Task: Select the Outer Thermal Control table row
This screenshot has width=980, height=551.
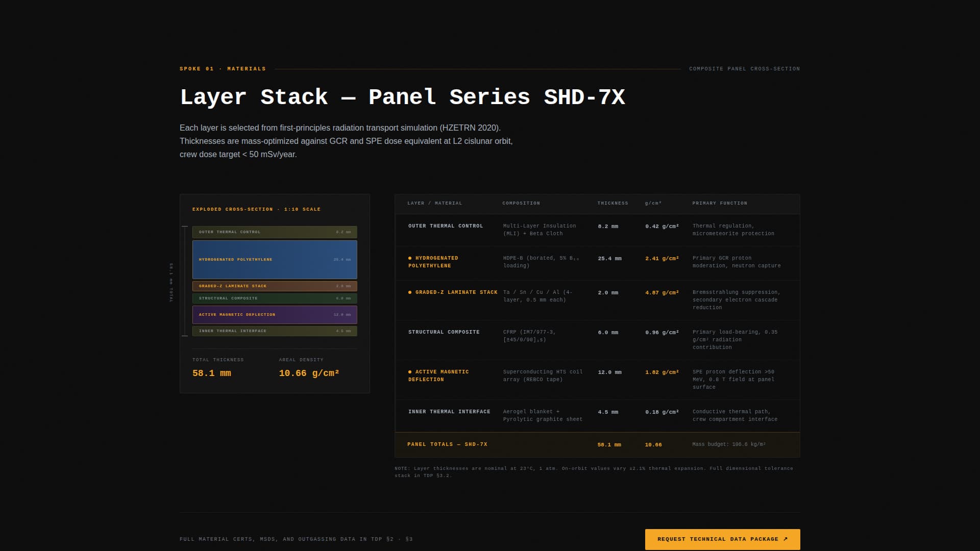Action: 597,230
